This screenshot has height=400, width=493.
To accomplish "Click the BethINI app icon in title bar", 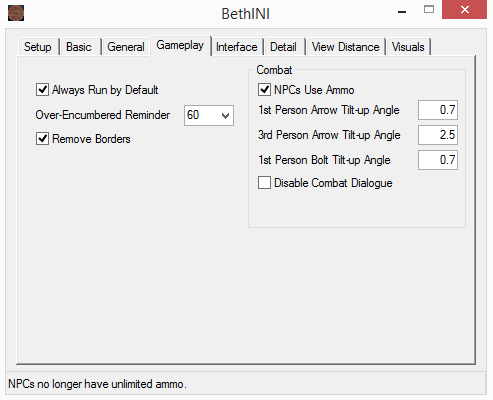I will 16,13.
